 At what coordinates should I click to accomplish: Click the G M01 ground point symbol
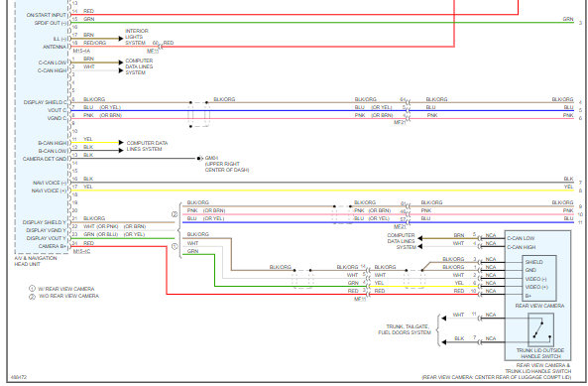tap(199, 159)
